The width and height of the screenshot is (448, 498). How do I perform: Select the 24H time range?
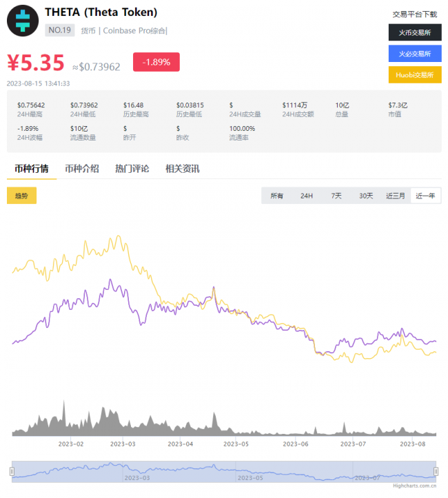(x=307, y=196)
